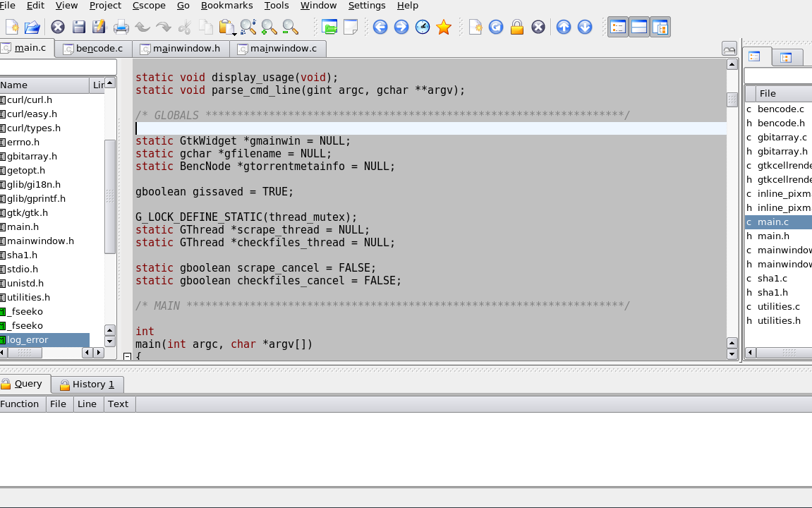
Task: Click the file list filter input field
Action: pyautogui.click(x=778, y=75)
